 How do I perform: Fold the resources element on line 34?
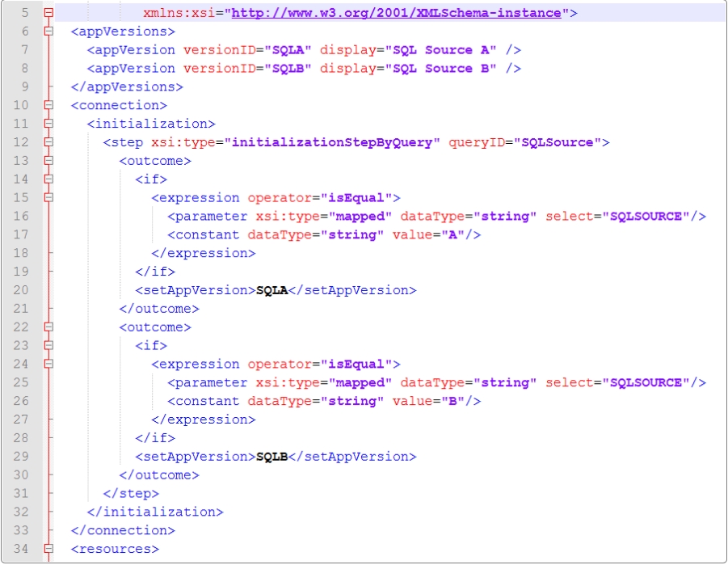[x=48, y=549]
